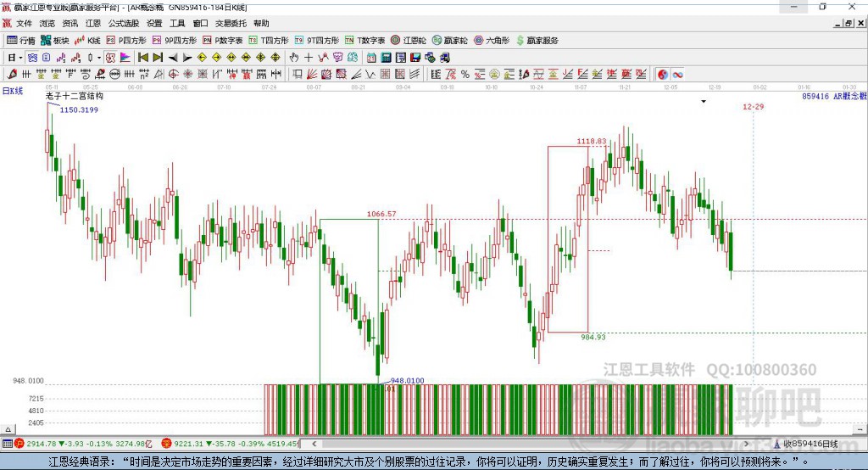Click the first yellow diamond arrow icon
868x470 pixels.
coord(202,57)
